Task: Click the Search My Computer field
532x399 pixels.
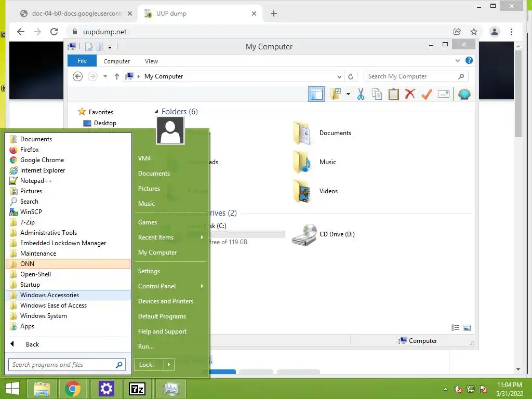Action: tap(416, 76)
